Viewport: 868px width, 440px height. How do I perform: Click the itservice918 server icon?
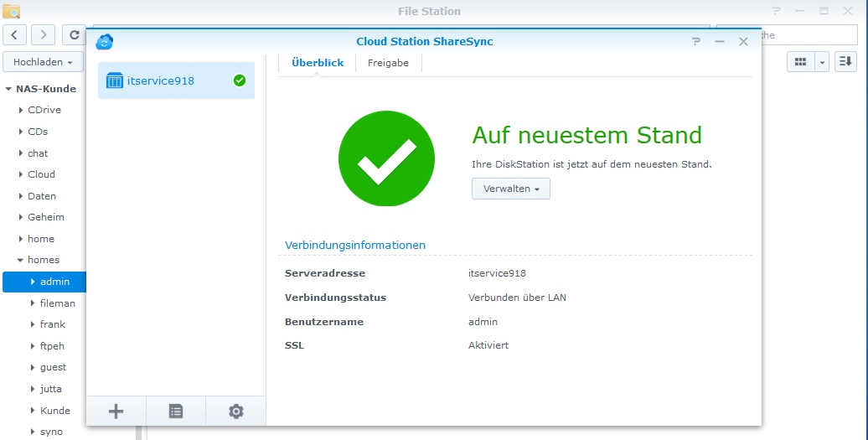pyautogui.click(x=115, y=80)
